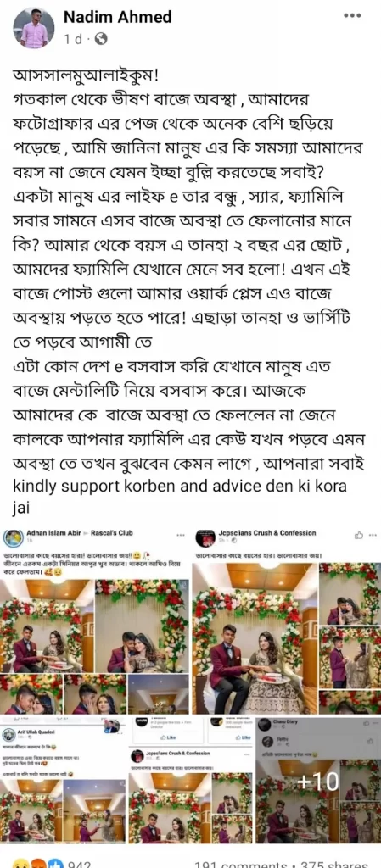Open Jcpsc'ians Crush & Confession screenshot image
Screen dimensions: 381x868
[286, 620]
